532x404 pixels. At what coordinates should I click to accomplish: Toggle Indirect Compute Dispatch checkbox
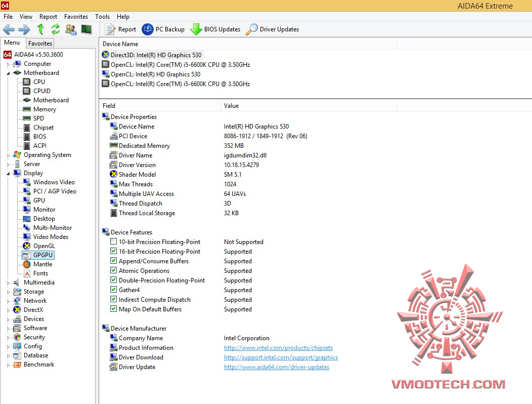click(x=114, y=299)
